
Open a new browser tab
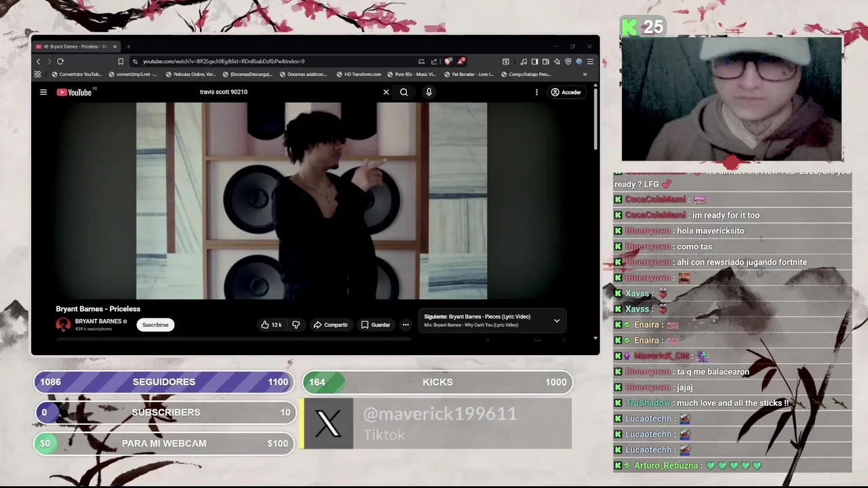pyautogui.click(x=128, y=47)
